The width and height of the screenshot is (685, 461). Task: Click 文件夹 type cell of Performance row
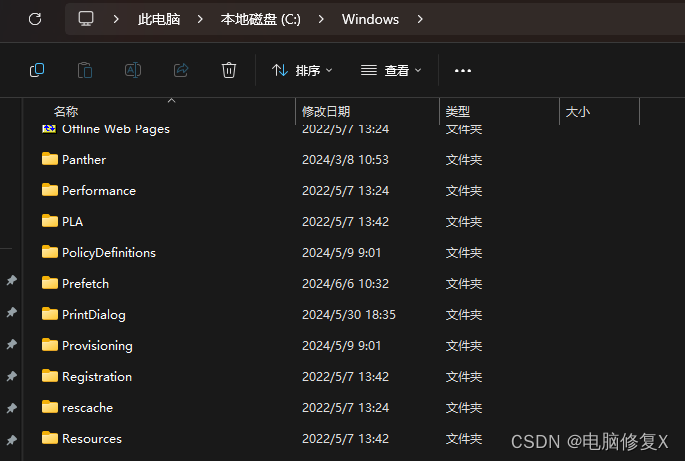(x=464, y=191)
